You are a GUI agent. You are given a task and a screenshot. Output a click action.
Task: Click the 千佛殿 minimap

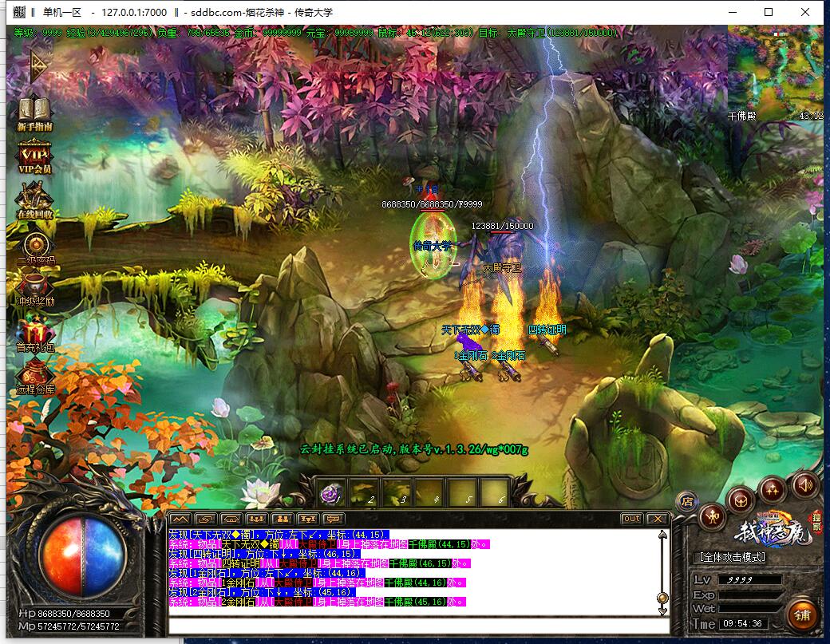(776, 73)
